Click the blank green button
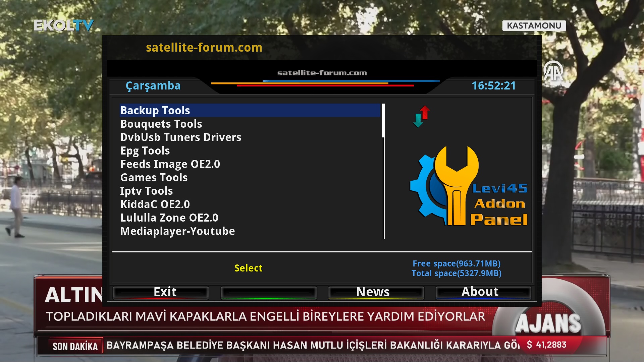Viewport: 644px width, 362px height. click(x=269, y=292)
